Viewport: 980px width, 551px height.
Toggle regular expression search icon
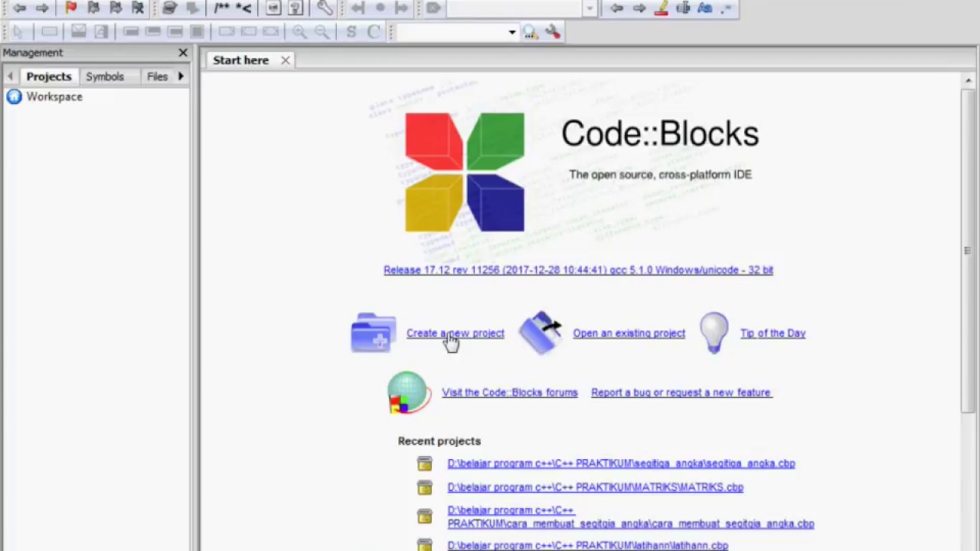(x=727, y=8)
